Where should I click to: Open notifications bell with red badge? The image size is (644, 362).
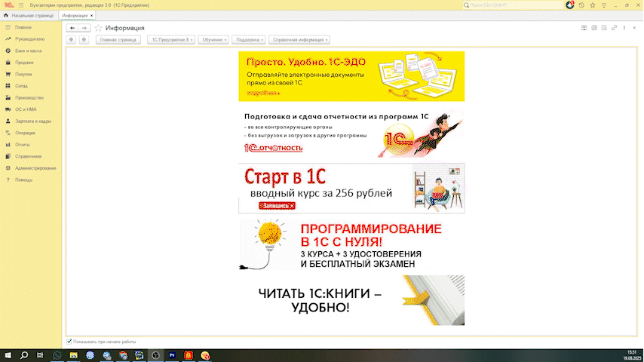point(569,5)
